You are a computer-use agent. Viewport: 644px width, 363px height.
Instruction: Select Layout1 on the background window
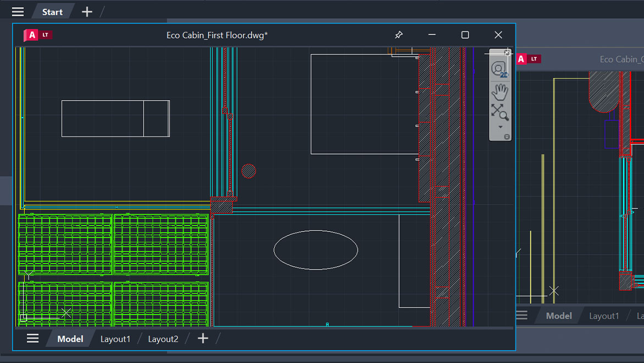click(x=604, y=315)
